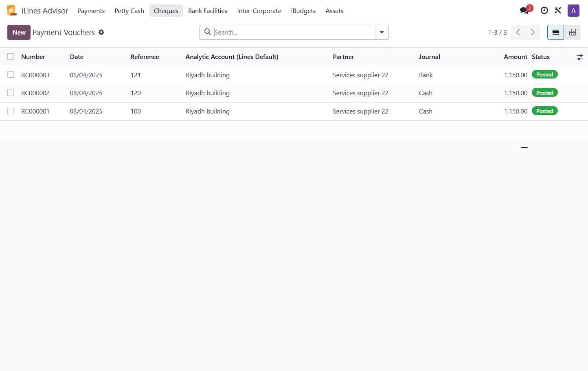The height and width of the screenshot is (371, 588).
Task: Open optional columns adjuster icon
Action: [580, 57]
